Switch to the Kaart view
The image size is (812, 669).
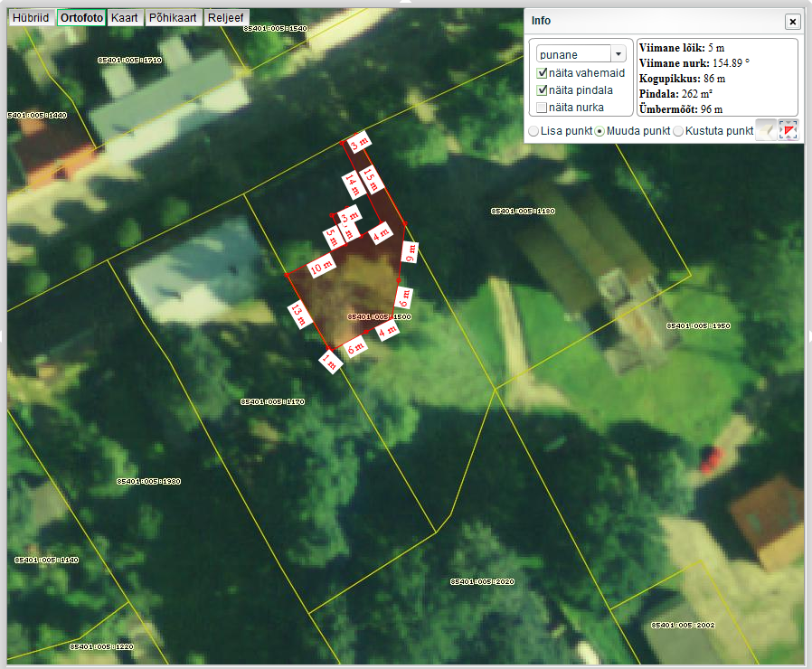click(124, 17)
